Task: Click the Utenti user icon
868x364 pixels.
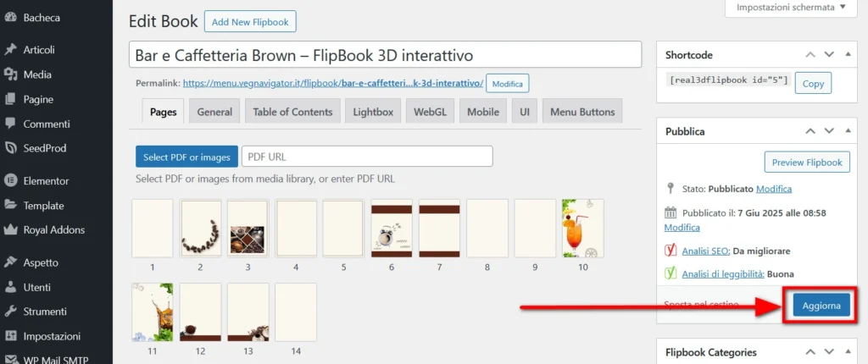Action: pyautogui.click(x=10, y=287)
